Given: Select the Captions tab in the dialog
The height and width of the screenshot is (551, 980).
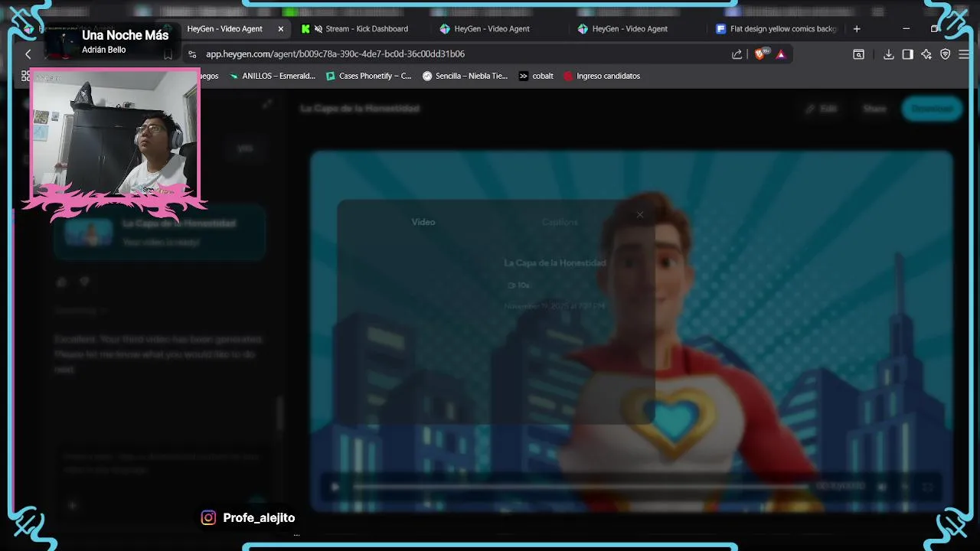Looking at the screenshot, I should pos(560,222).
